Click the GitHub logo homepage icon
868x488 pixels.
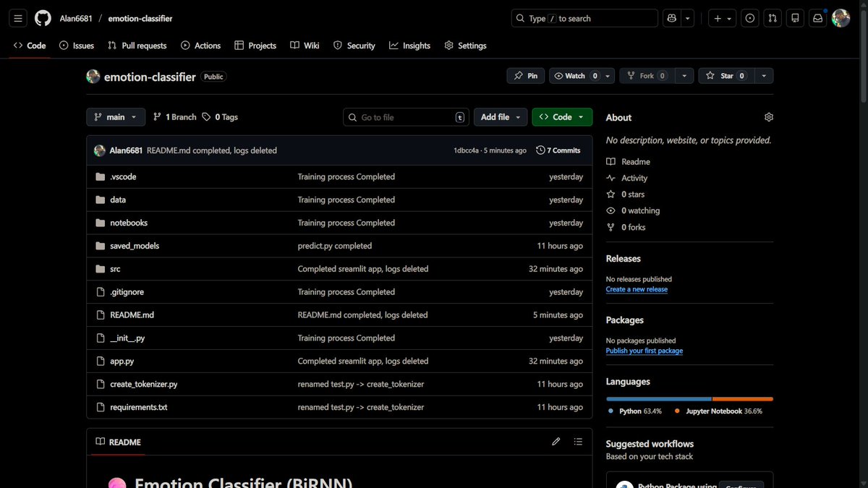click(43, 18)
